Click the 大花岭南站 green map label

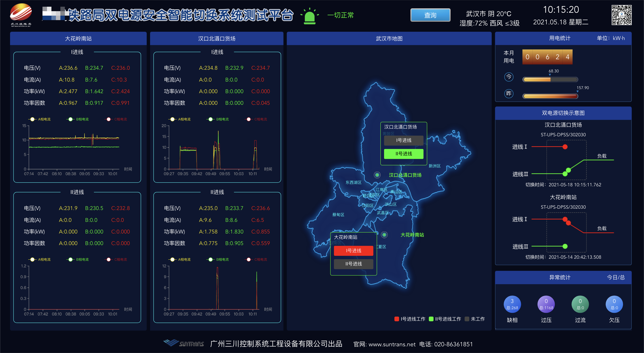point(412,235)
